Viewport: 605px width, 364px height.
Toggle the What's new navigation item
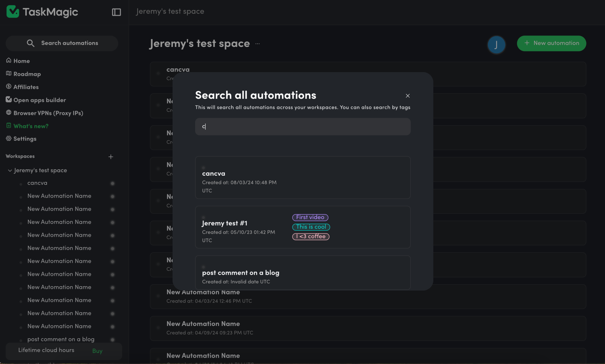click(x=31, y=126)
